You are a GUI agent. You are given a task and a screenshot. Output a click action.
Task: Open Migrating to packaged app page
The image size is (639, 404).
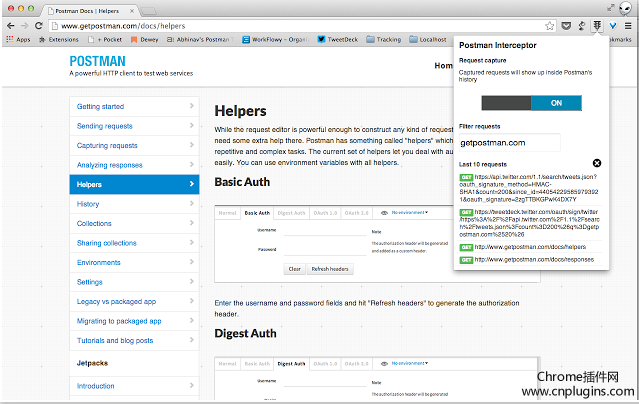coord(134,321)
